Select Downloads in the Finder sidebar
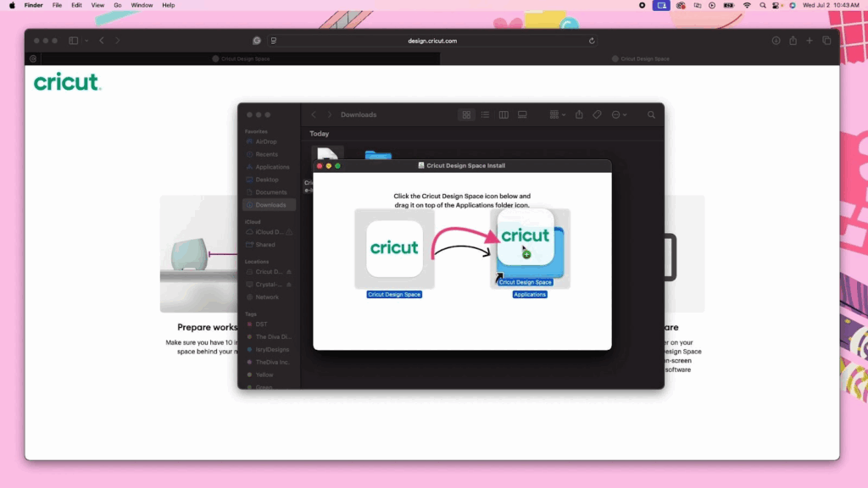The height and width of the screenshot is (488, 868). coord(269,205)
